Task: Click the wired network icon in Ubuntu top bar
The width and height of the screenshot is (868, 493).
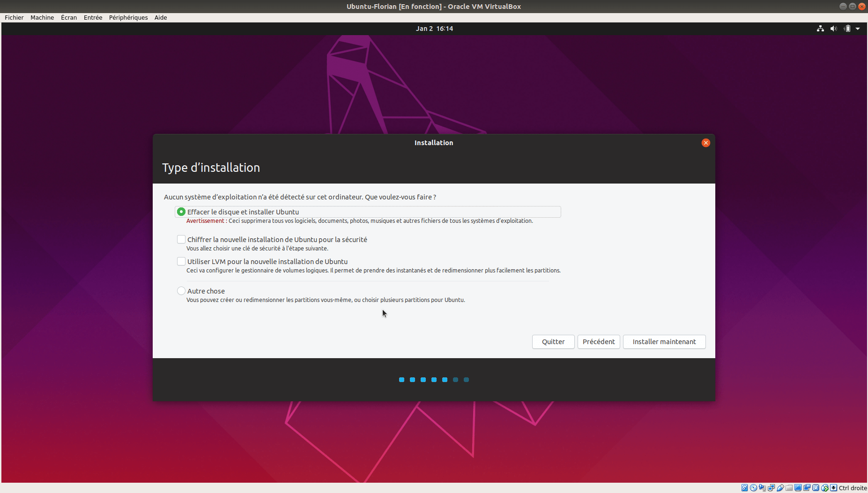Action: click(x=820, y=29)
